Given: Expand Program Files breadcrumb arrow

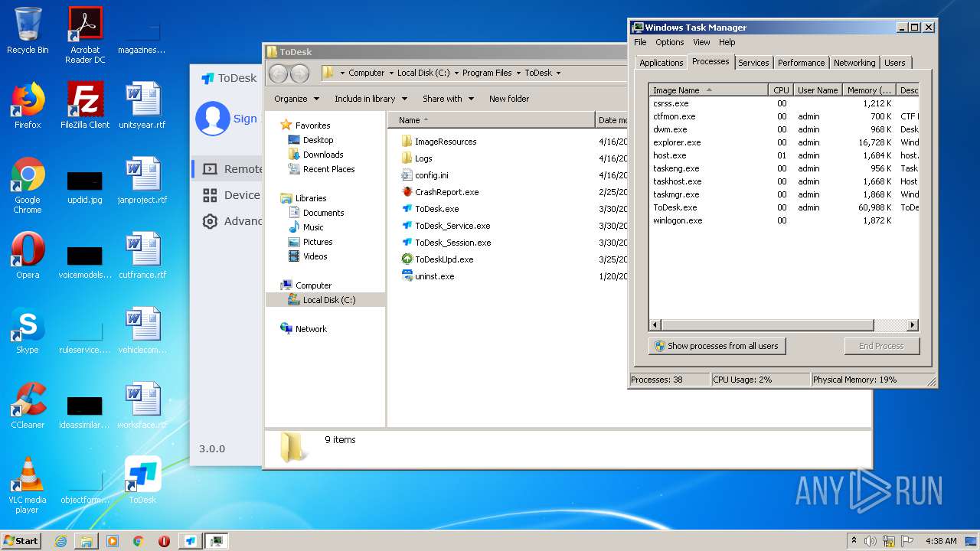Looking at the screenshot, I should pos(518,73).
